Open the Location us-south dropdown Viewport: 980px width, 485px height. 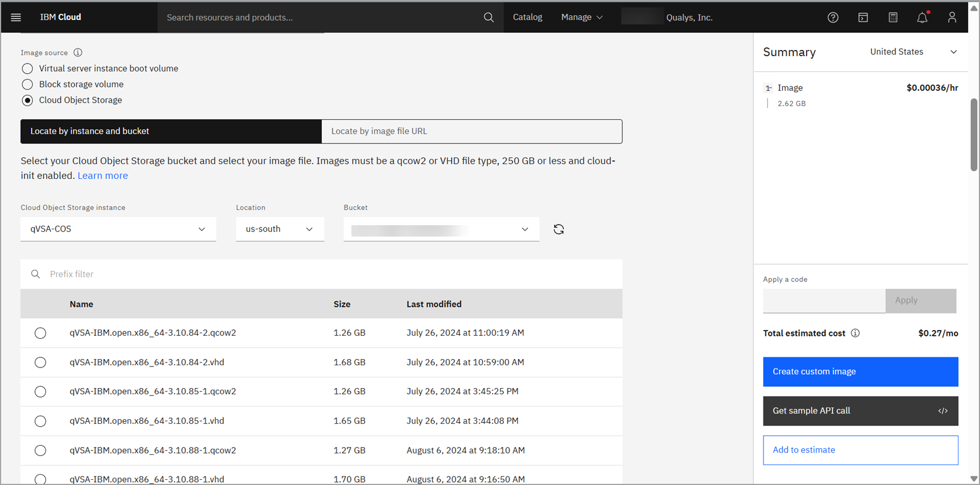pos(279,229)
